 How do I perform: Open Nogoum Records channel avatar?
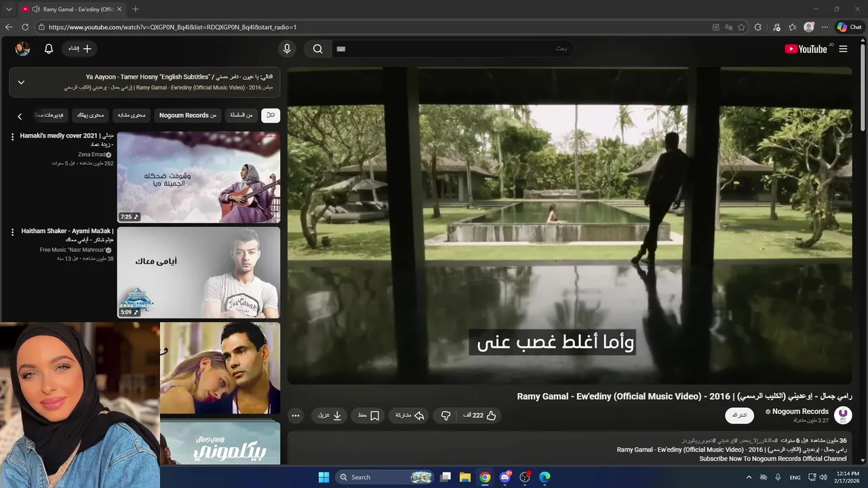[x=843, y=415]
